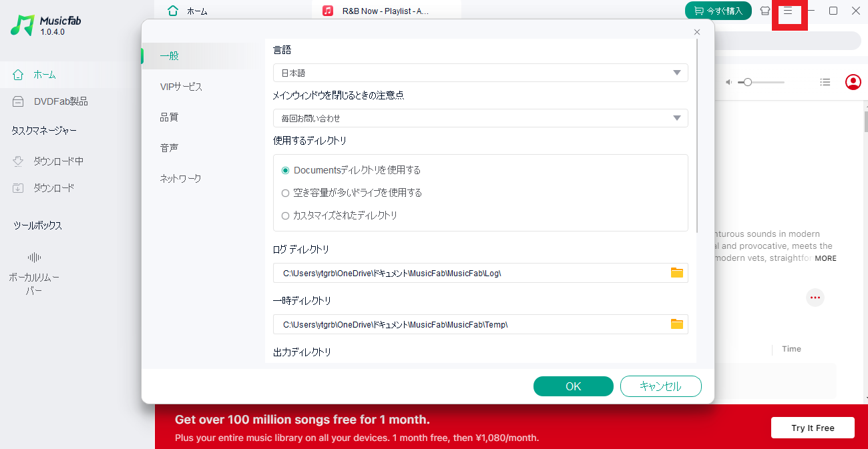Open the red user account icon
This screenshot has width=868, height=449.
pyautogui.click(x=853, y=82)
